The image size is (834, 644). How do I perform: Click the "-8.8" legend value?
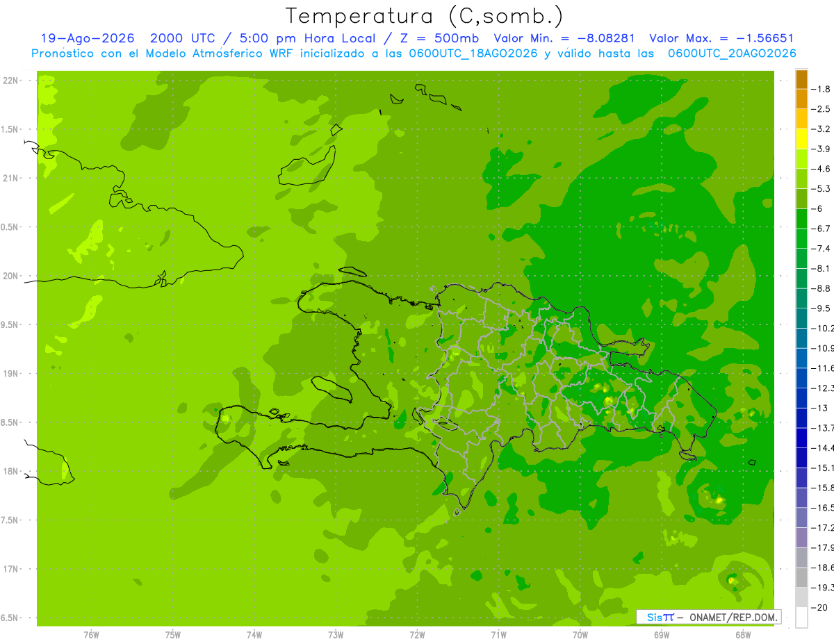tap(821, 288)
